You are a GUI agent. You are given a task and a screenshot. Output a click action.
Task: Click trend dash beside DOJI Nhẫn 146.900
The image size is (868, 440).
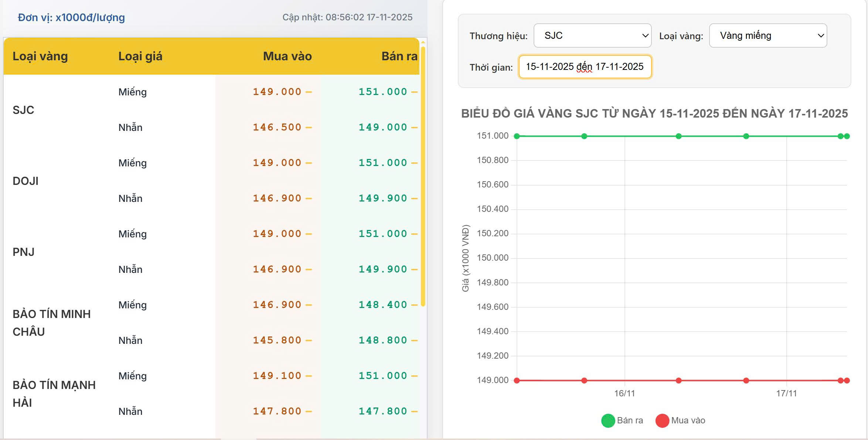pos(309,199)
